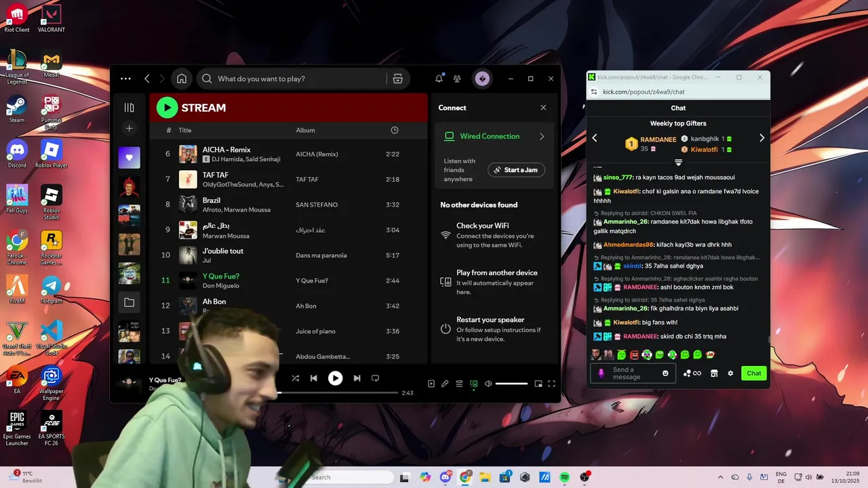Open Discord from the taskbar
The width and height of the screenshot is (868, 488).
pos(446,477)
